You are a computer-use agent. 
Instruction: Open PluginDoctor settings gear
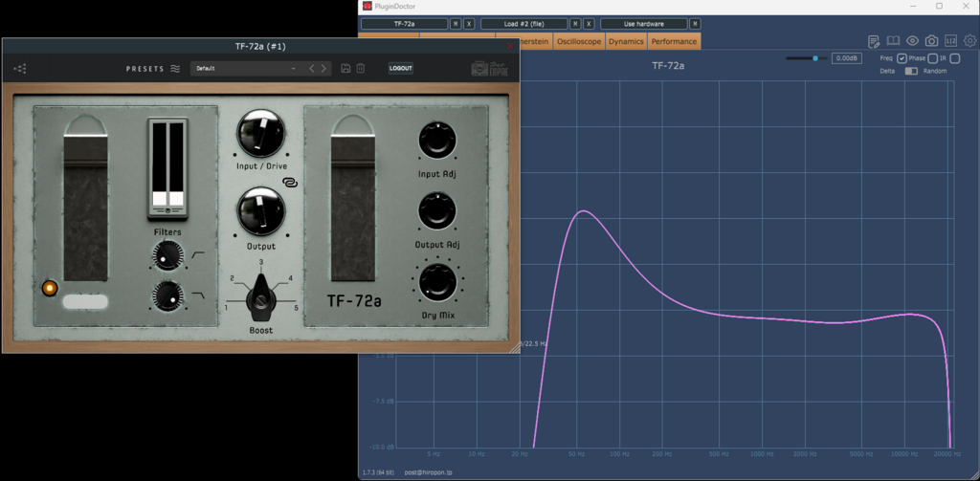tap(970, 41)
